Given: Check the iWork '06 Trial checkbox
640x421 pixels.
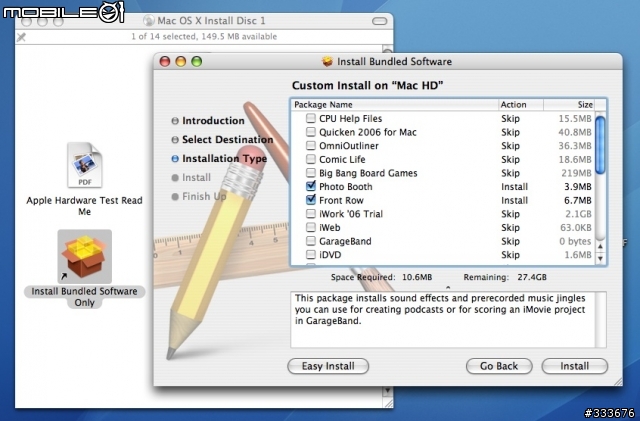Looking at the screenshot, I should (x=311, y=214).
